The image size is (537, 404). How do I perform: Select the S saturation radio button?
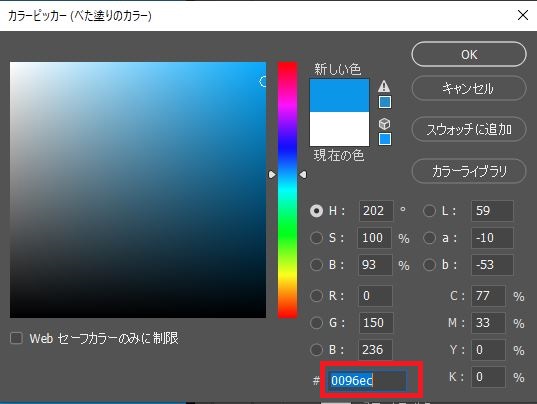coord(316,238)
